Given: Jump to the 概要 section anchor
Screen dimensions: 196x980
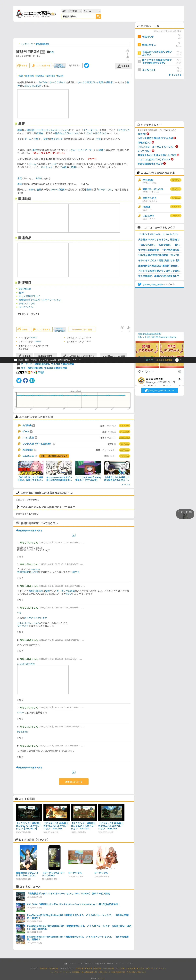Looking at the screenshot, I should tap(21, 76).
